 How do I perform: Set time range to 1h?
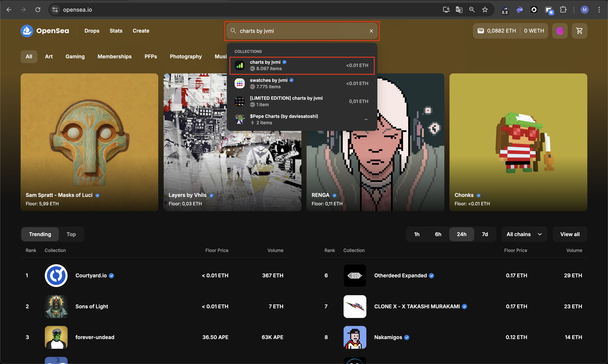click(417, 234)
